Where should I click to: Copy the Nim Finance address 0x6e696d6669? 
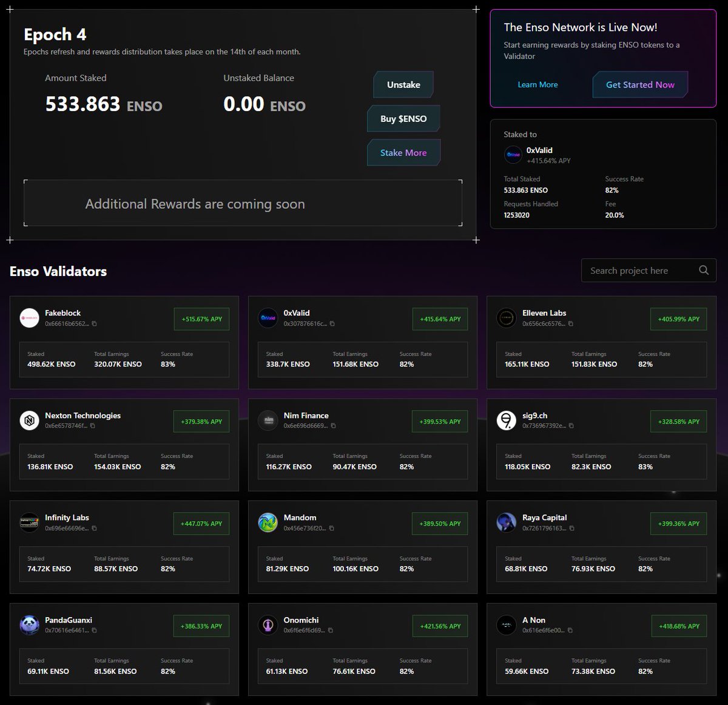coord(333,426)
